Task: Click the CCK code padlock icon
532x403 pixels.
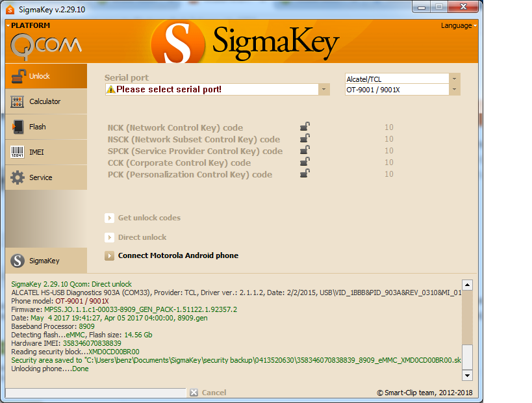Action: pyautogui.click(x=305, y=162)
